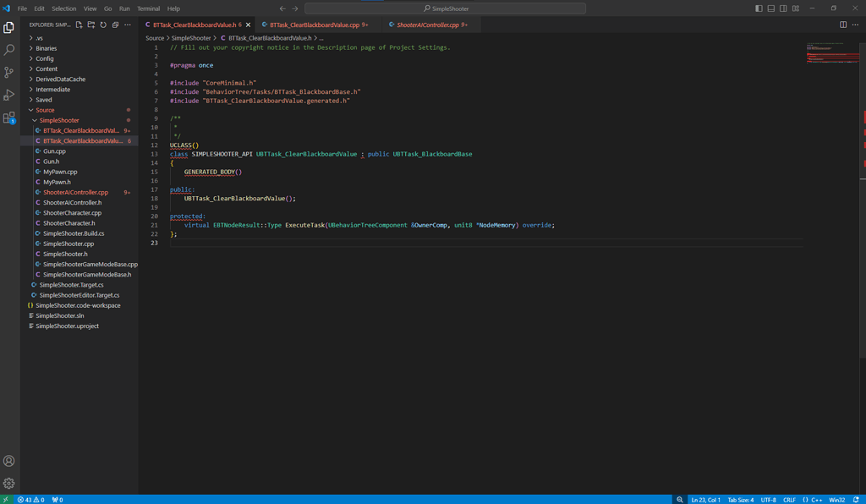Open Gun.cpp from the file tree
Image resolution: width=866 pixels, height=504 pixels.
pyautogui.click(x=54, y=151)
